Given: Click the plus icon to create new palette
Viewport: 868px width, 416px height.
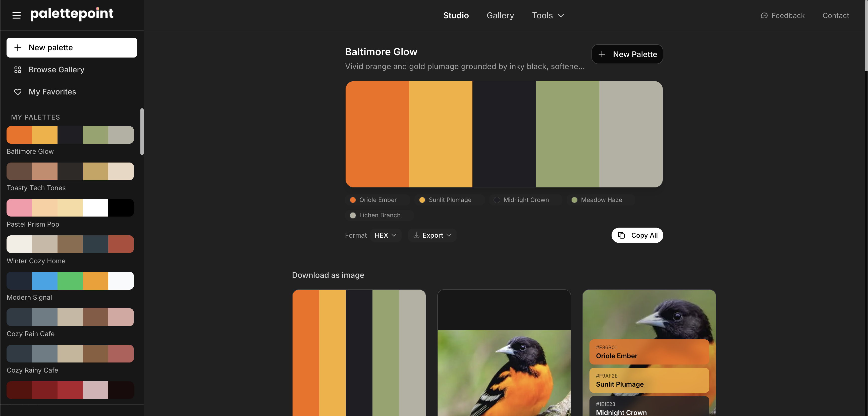Looking at the screenshot, I should [x=18, y=47].
